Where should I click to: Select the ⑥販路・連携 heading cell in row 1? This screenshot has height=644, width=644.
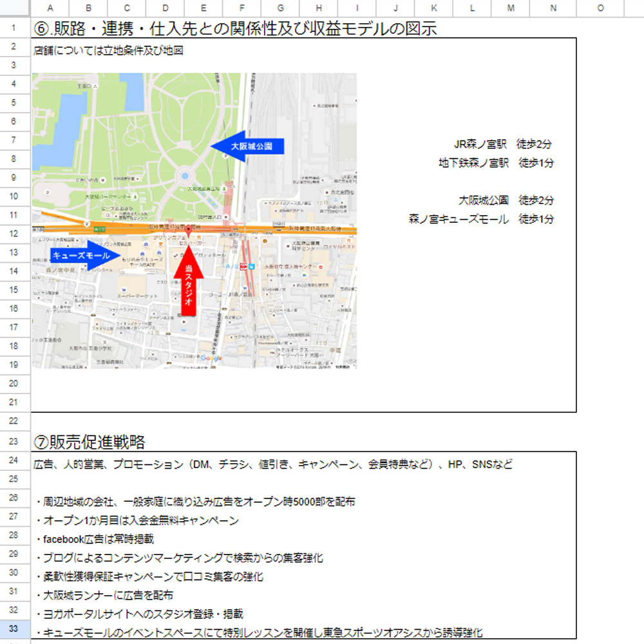[x=234, y=29]
